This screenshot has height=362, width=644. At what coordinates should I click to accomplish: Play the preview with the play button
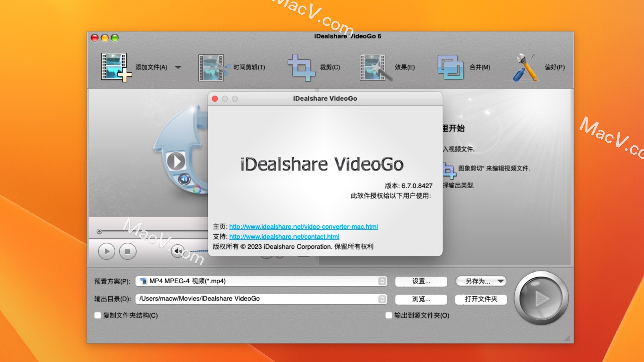pos(107,251)
